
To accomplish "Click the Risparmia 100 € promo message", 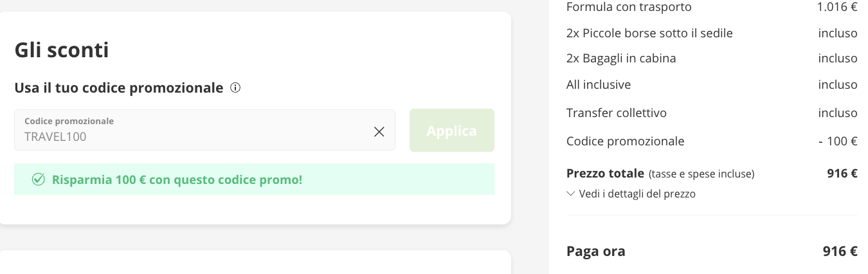I will coord(177,179).
